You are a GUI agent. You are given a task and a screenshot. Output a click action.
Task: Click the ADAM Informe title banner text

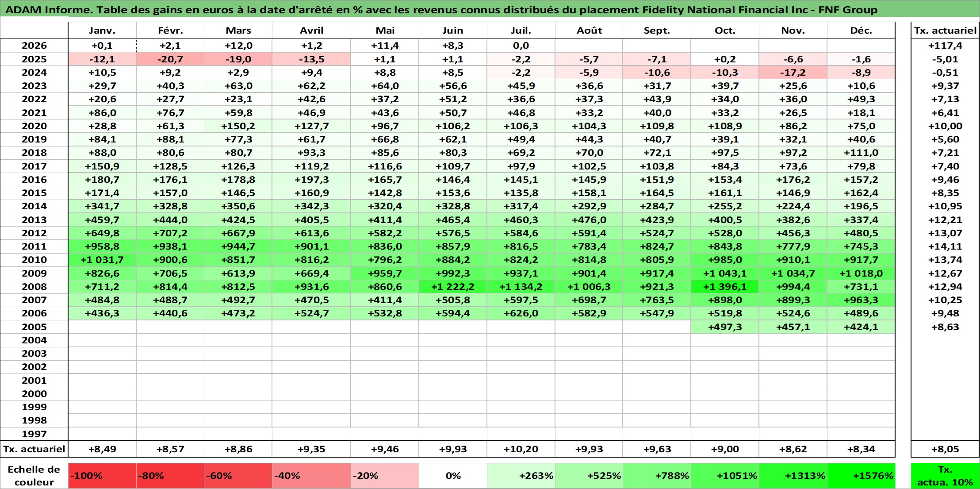point(441,10)
